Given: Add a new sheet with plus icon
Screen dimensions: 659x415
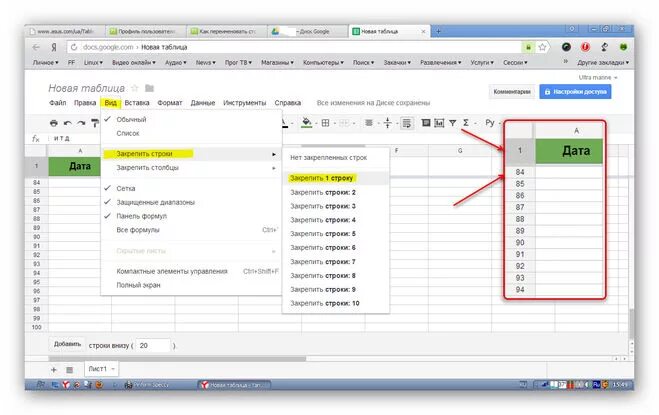Looking at the screenshot, I should pyautogui.click(x=54, y=370).
